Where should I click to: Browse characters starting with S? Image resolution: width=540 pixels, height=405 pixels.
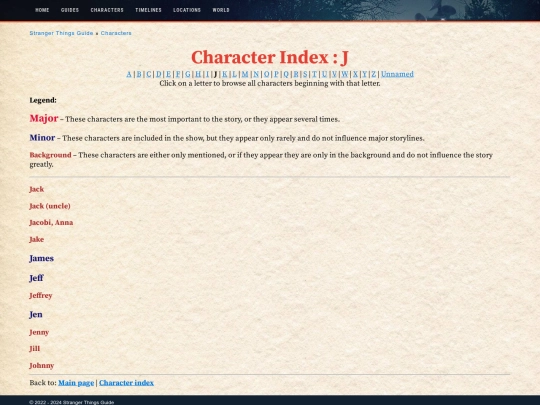pos(305,74)
